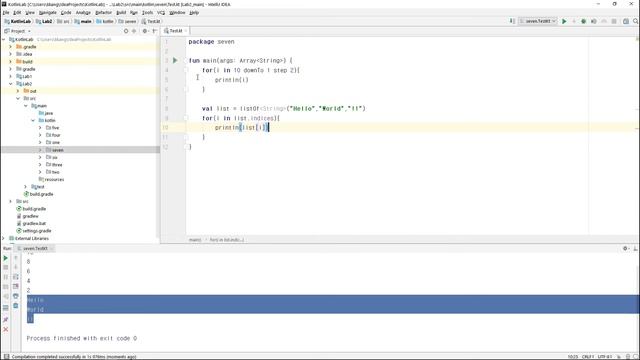Expand the .gradle folder
640x360 pixels.
pos(11,47)
